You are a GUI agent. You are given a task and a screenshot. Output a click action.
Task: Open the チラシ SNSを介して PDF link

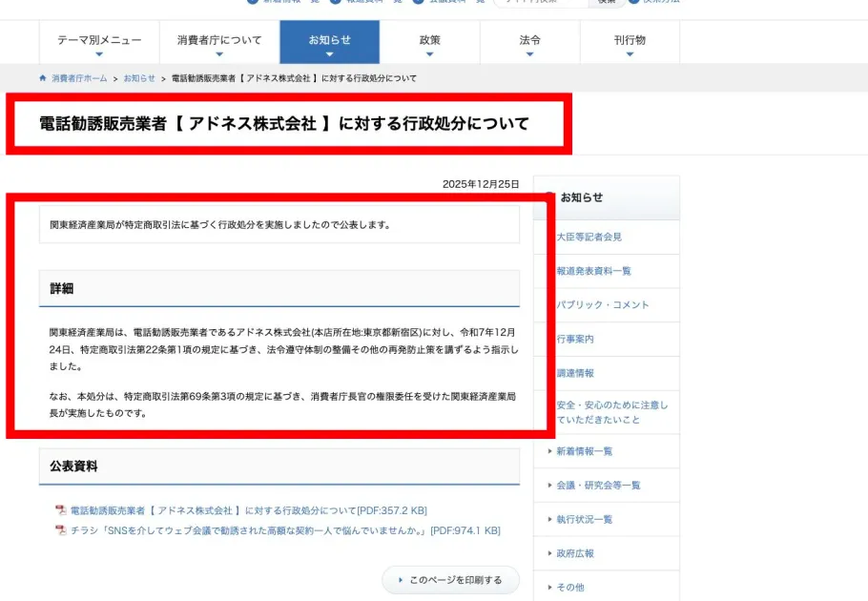pos(285,530)
